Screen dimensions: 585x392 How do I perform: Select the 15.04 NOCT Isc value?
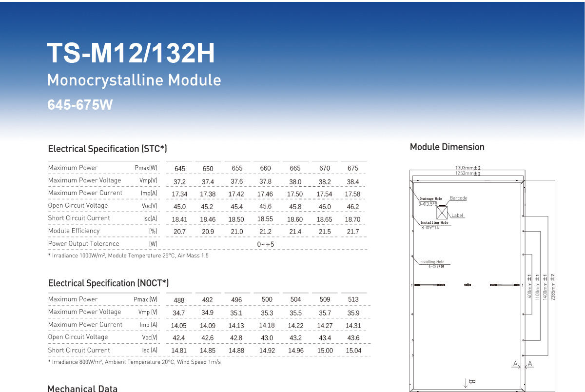coord(353,351)
